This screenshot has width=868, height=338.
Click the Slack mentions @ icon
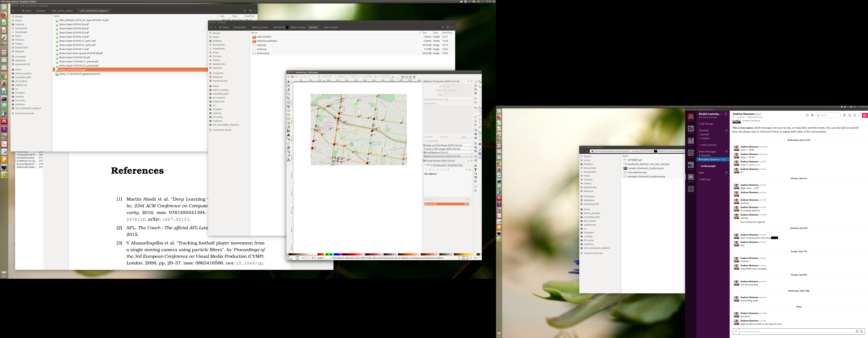(844, 115)
